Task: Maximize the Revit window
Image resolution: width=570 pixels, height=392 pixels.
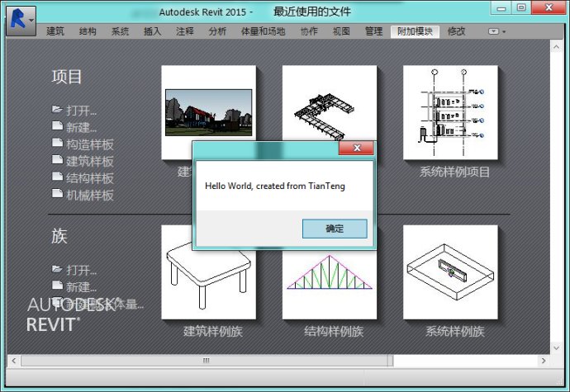Action: (x=521, y=8)
